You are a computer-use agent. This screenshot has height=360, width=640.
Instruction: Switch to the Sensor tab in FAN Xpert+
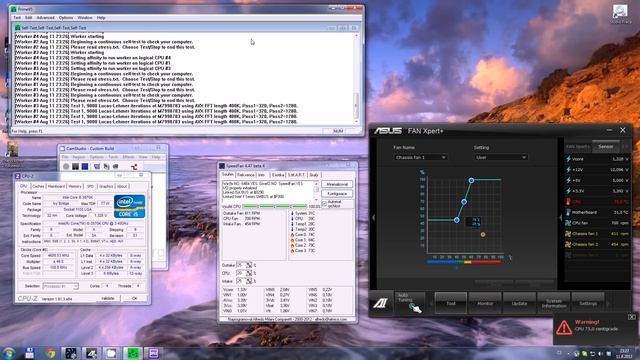point(606,147)
